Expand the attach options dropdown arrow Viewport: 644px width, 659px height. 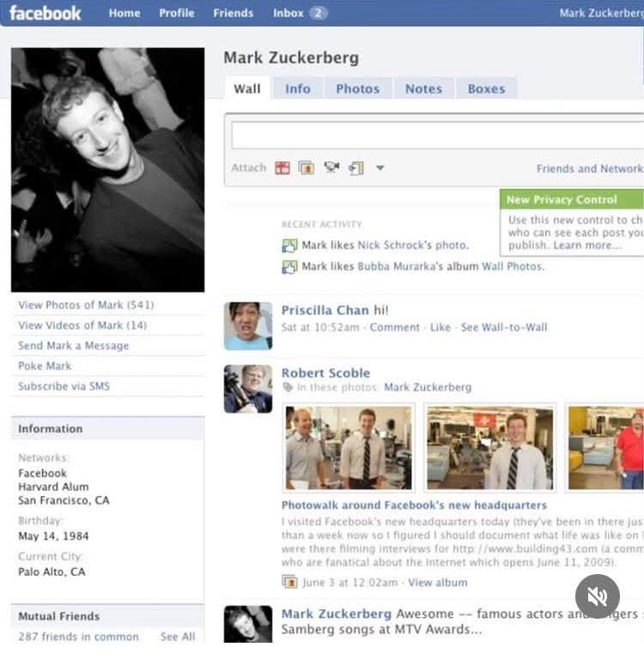(x=380, y=168)
